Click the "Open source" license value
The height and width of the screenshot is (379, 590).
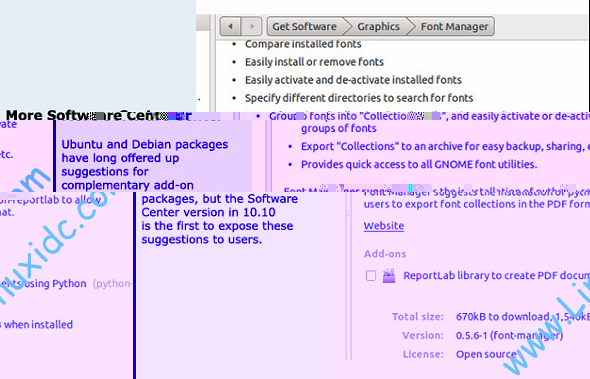pyautogui.click(x=486, y=354)
